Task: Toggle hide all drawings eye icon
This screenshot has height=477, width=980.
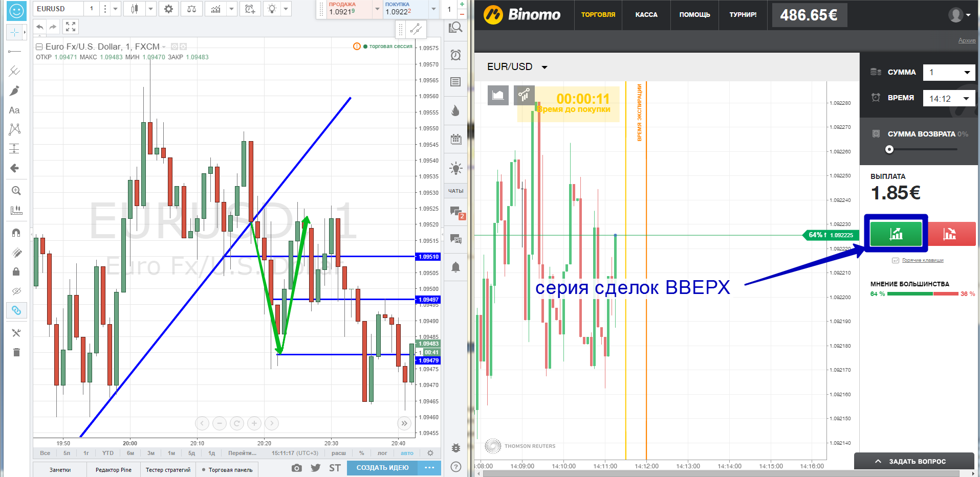Action: (16, 291)
